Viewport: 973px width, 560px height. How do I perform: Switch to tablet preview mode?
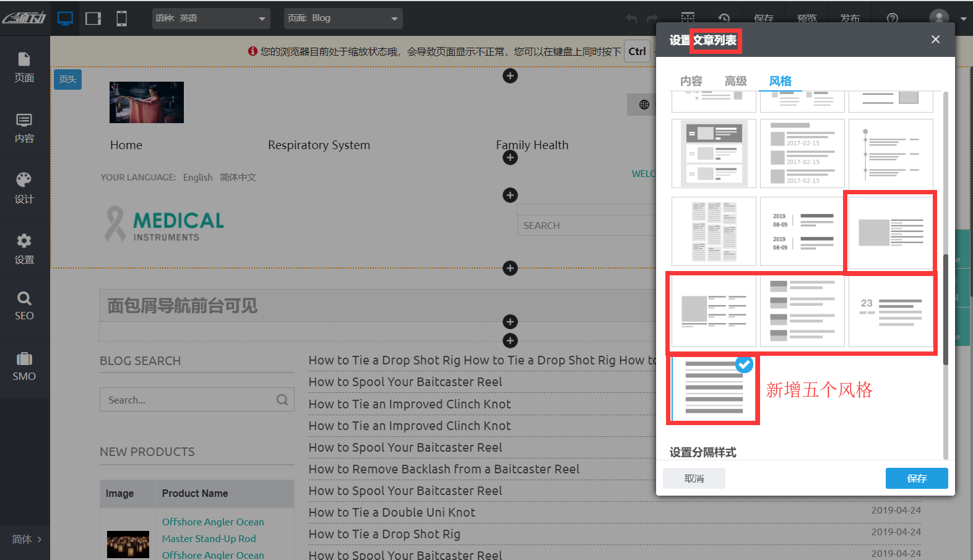tap(93, 19)
